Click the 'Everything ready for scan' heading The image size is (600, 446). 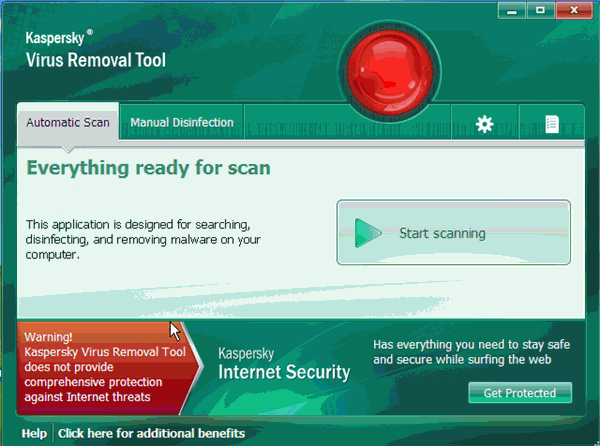pos(148,167)
